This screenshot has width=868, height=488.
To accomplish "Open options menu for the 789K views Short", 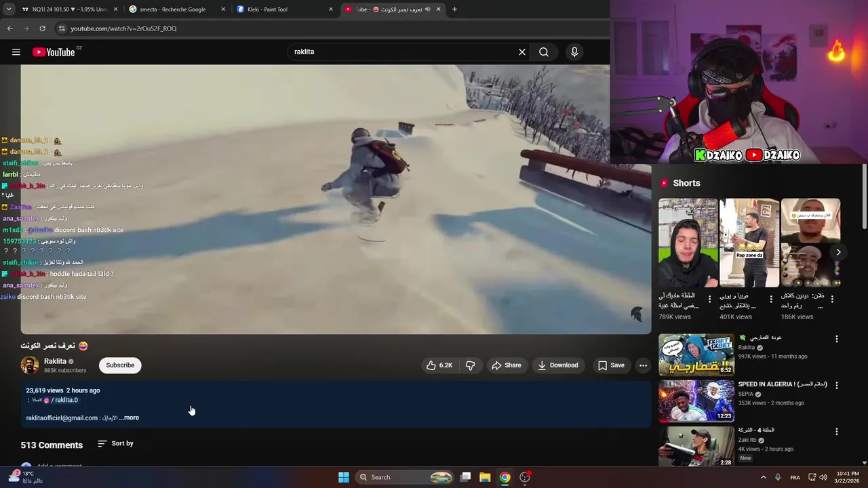I will pyautogui.click(x=710, y=299).
